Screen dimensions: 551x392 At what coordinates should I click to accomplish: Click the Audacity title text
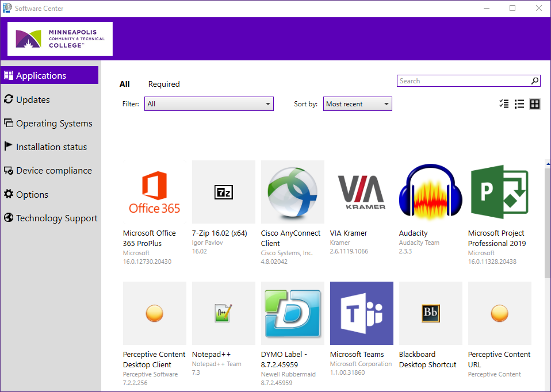point(413,233)
